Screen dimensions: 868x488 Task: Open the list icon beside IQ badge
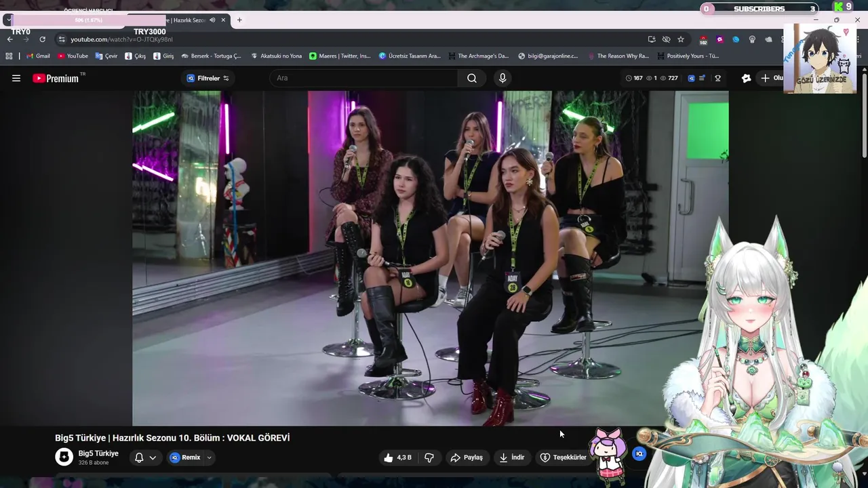(x=702, y=78)
